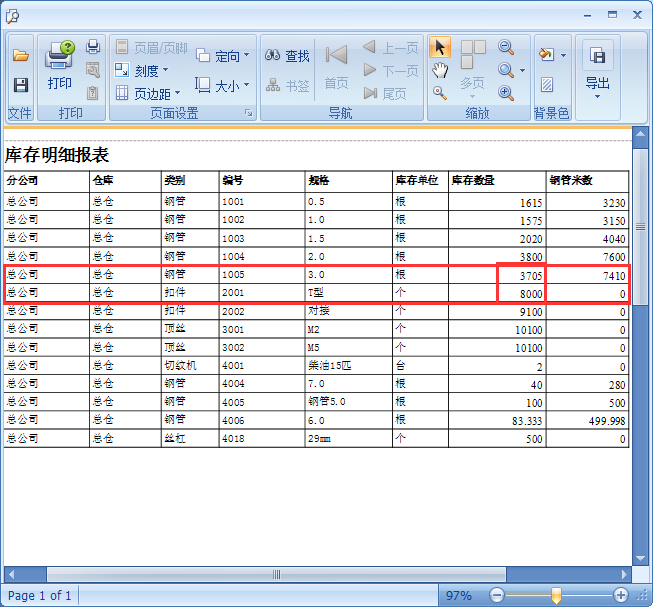Click the zoom out icon in ribbon
The width and height of the screenshot is (653, 607).
coord(507,47)
